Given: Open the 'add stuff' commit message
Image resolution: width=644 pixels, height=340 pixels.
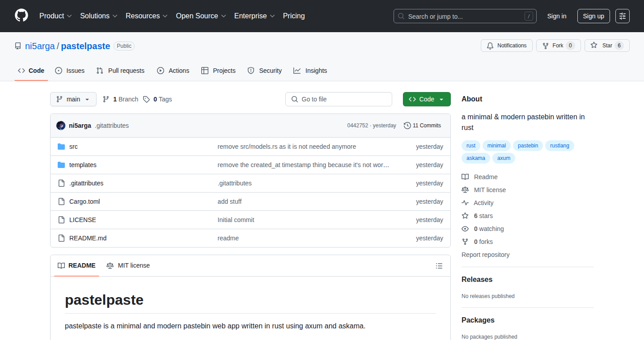Looking at the screenshot, I should 229,201.
